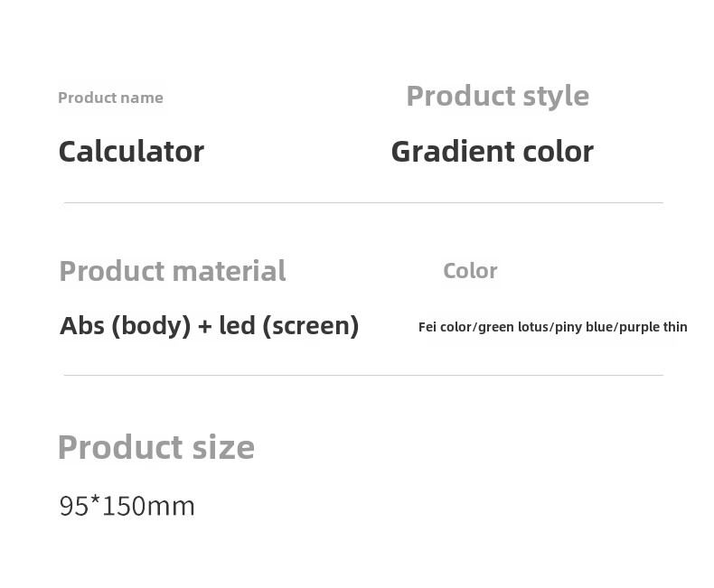The width and height of the screenshot is (714, 588).
Task: Select the 'green lotus' color option text
Action: (513, 327)
